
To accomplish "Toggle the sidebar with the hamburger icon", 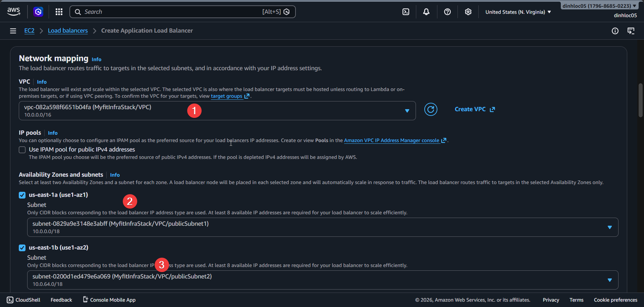I will point(13,31).
